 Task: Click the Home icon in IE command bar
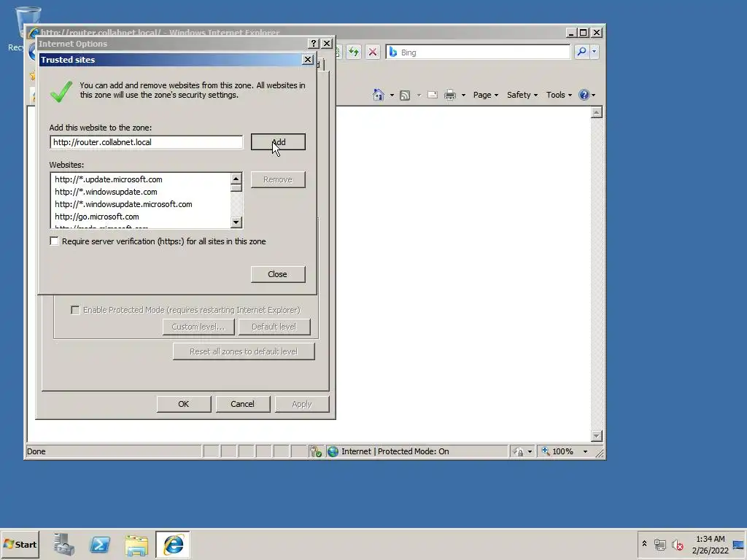click(x=379, y=95)
